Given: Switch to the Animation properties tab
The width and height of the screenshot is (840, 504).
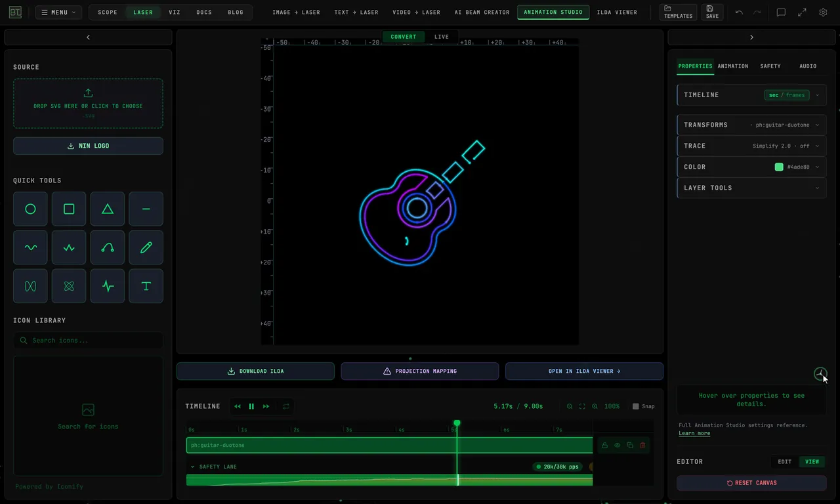Looking at the screenshot, I should pos(733,66).
